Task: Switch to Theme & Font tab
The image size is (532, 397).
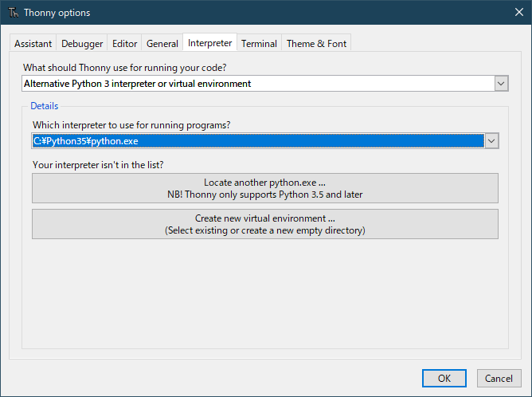Action: (x=316, y=44)
